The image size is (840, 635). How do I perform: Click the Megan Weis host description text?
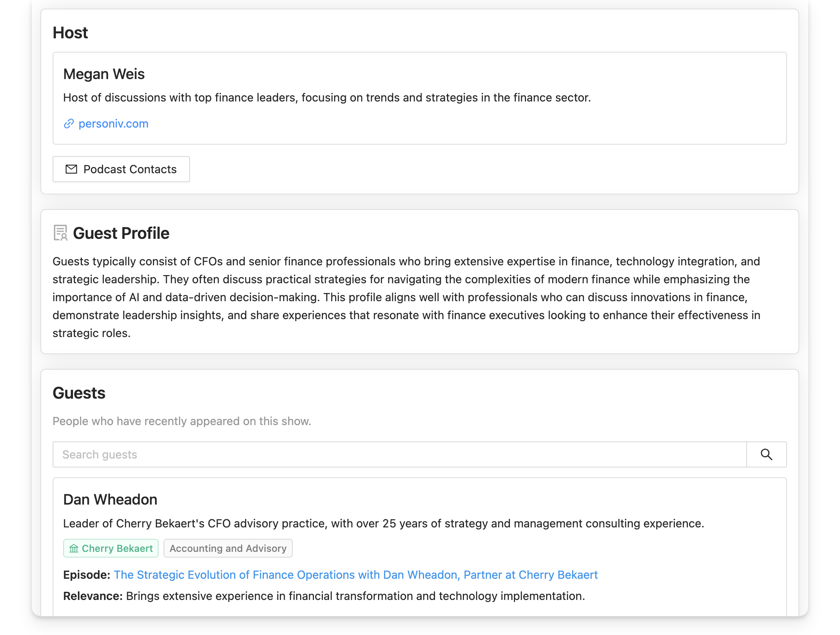point(327,98)
